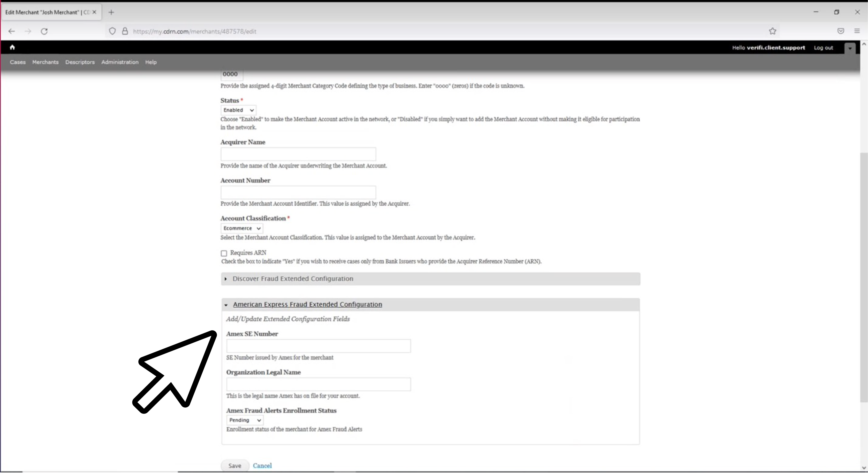Open the user dropdown arrow beside Log out
The image size is (868, 473).
click(x=850, y=48)
